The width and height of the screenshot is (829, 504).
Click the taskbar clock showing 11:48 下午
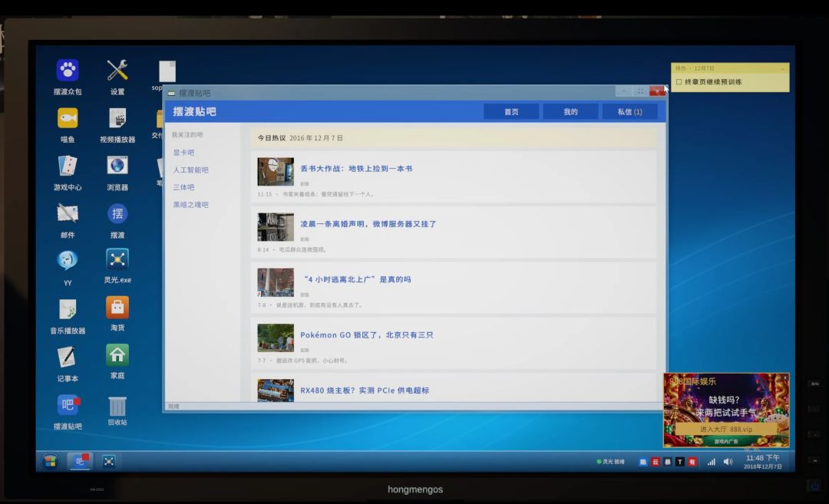(x=762, y=462)
